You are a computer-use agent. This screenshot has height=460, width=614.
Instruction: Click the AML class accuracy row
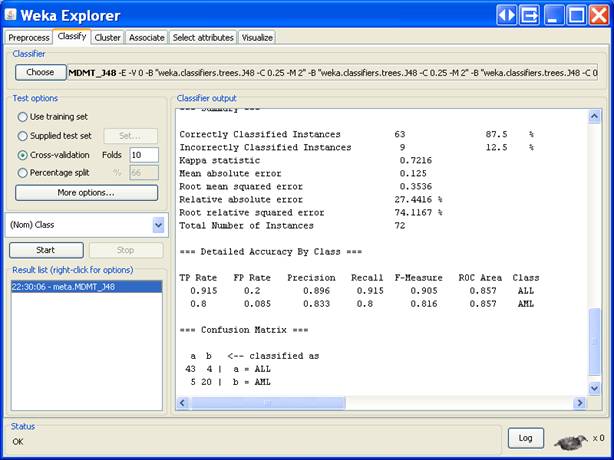tap(362, 304)
